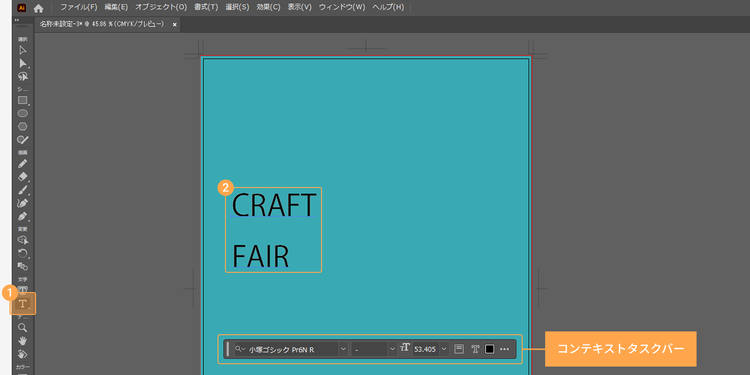
Task: Select the Blob Brush tool
Action: click(22, 140)
